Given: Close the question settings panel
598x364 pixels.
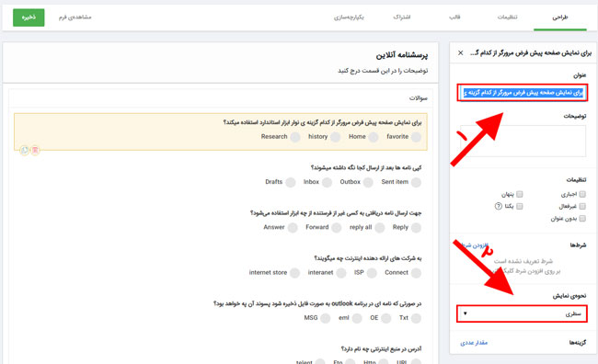Looking at the screenshot, I should coord(460,53).
